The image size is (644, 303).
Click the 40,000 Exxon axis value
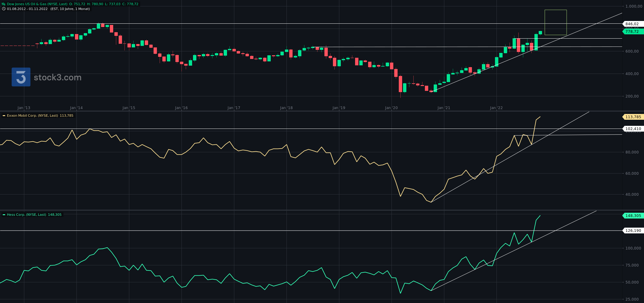pos(632,195)
